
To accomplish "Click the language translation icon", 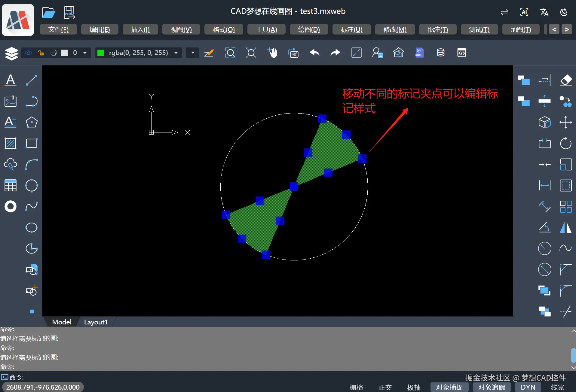I will tap(544, 12).
